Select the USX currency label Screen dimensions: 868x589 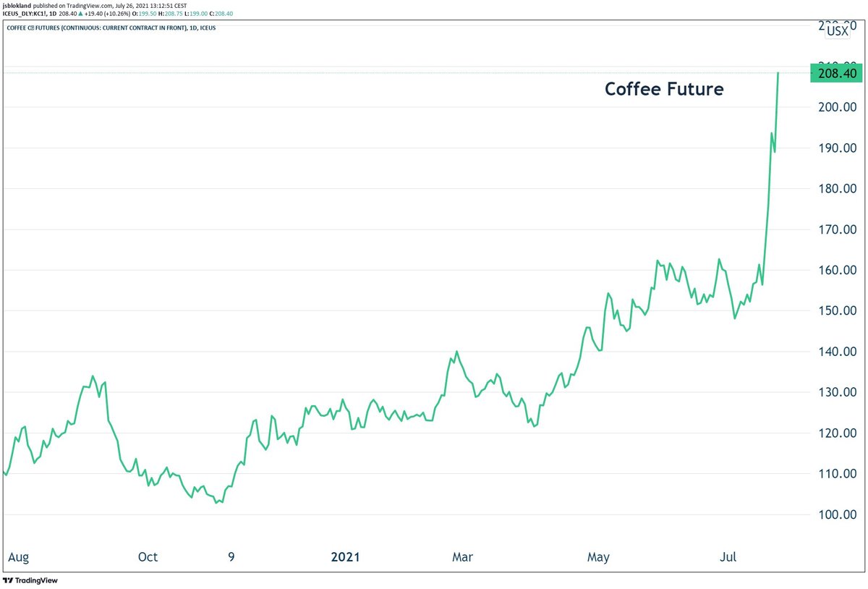point(838,30)
